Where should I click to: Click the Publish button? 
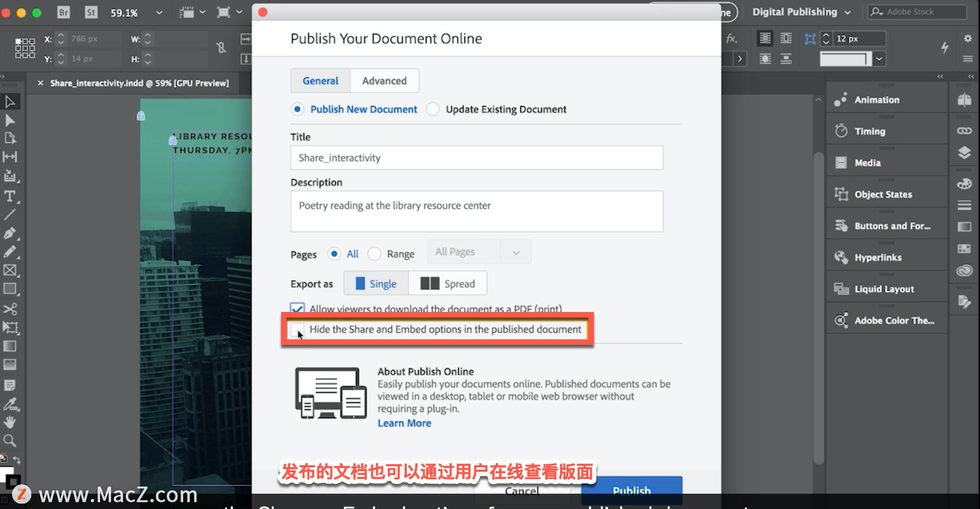(632, 490)
